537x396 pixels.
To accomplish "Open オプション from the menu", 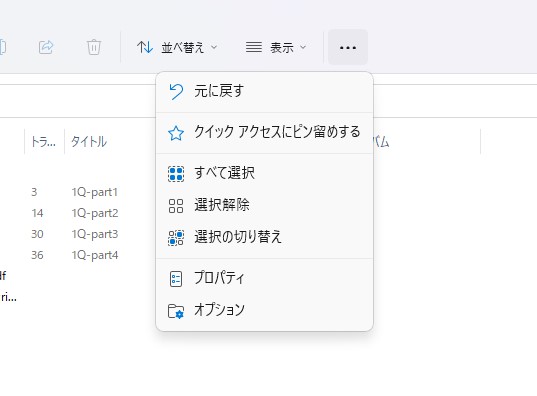I will pos(264,310).
